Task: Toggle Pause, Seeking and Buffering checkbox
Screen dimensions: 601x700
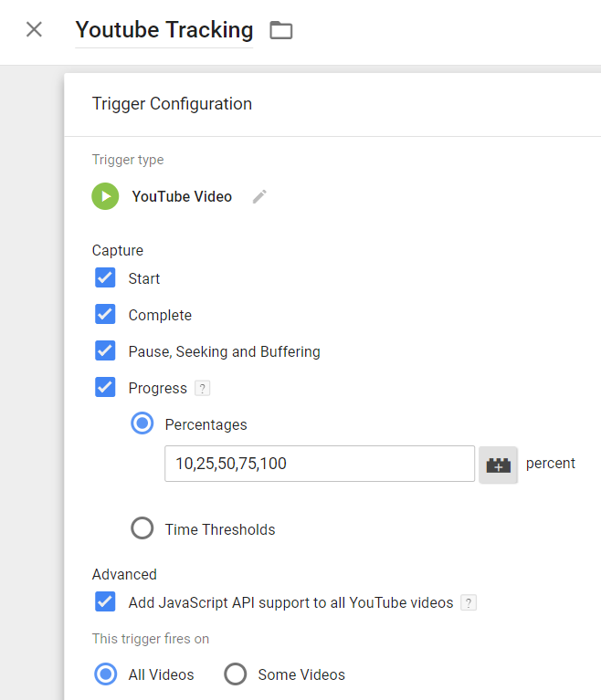Action: 105,350
